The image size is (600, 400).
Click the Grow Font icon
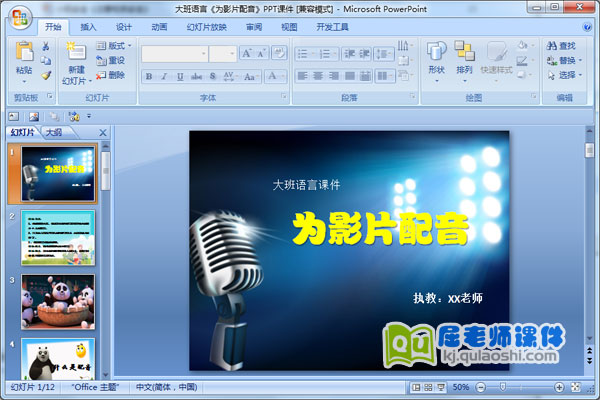point(246,54)
